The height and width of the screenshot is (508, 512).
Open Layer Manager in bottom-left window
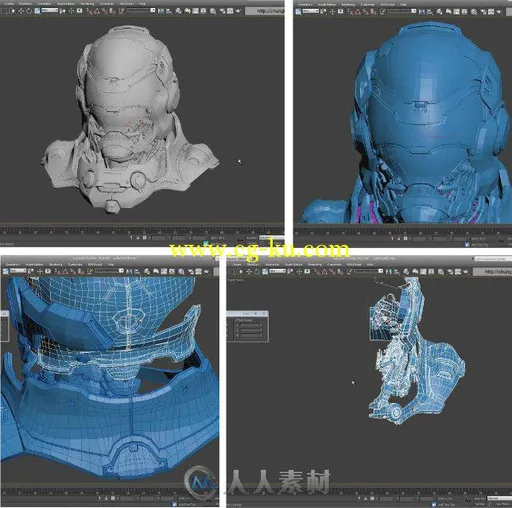tap(147, 271)
